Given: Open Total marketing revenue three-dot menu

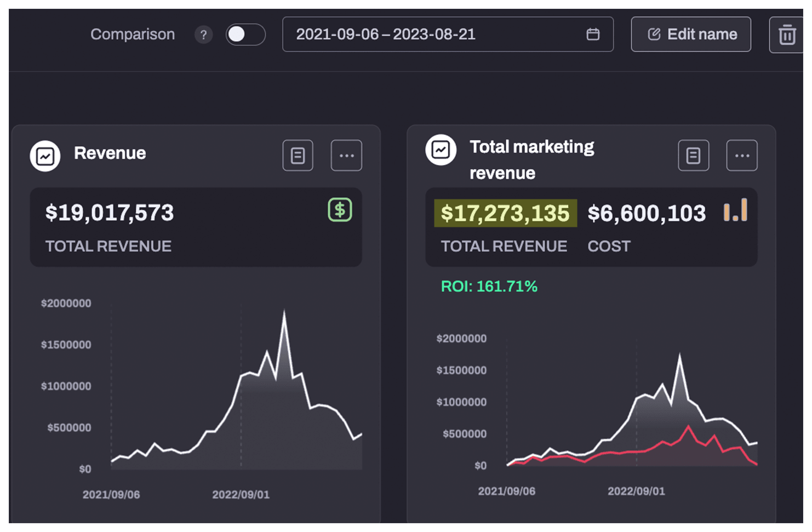Looking at the screenshot, I should tap(742, 156).
